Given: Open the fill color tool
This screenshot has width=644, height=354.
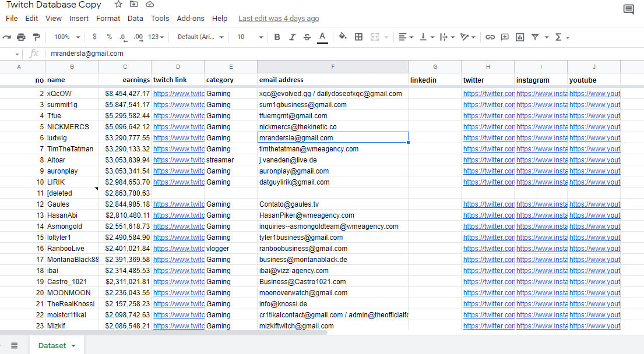Looking at the screenshot, I should coord(343,37).
